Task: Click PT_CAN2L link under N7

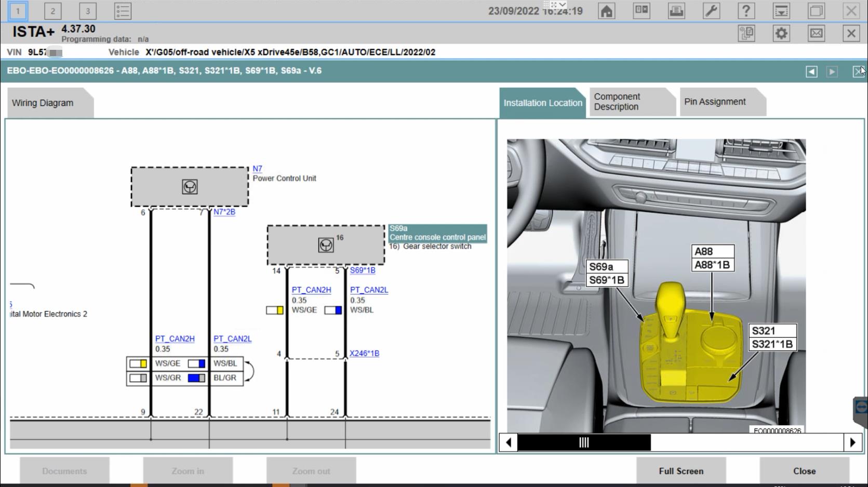Action: click(232, 339)
